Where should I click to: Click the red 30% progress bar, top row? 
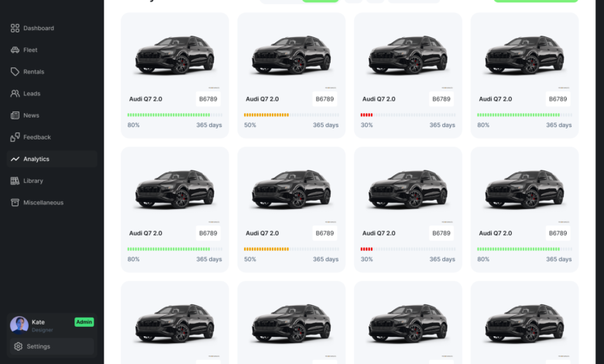coord(366,115)
